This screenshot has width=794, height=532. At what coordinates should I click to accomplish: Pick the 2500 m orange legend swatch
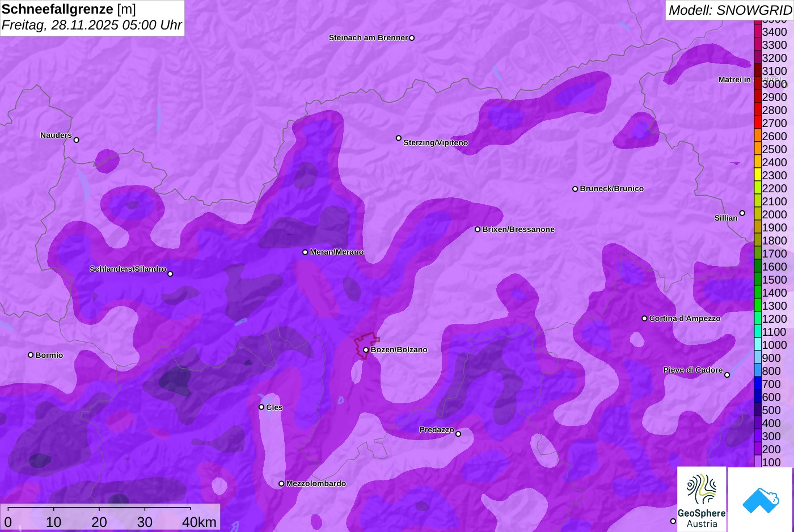pyautogui.click(x=758, y=149)
